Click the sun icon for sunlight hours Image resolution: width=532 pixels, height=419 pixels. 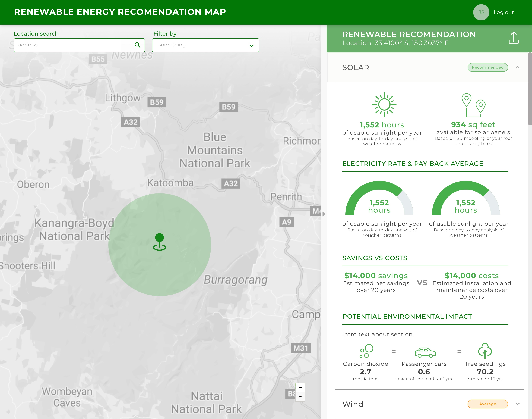pos(384,105)
